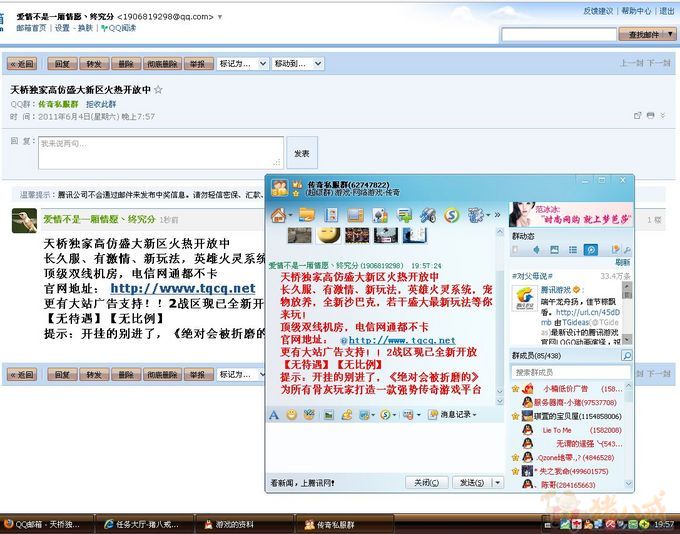Open the top 标记为 dropdown

[x=241, y=64]
